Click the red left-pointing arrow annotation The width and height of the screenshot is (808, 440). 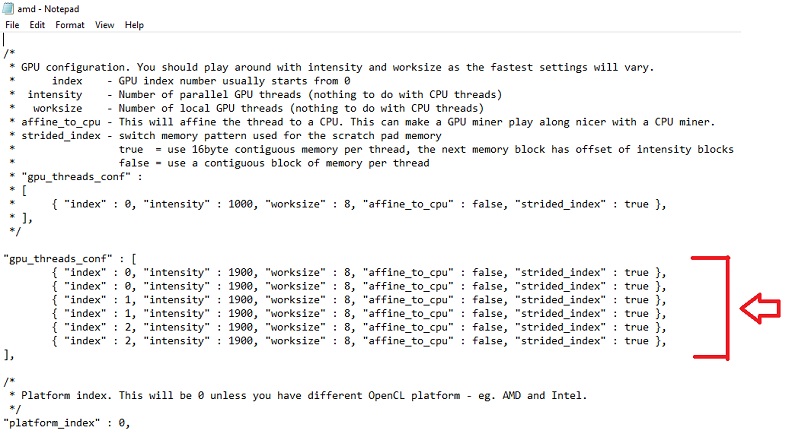(760, 309)
